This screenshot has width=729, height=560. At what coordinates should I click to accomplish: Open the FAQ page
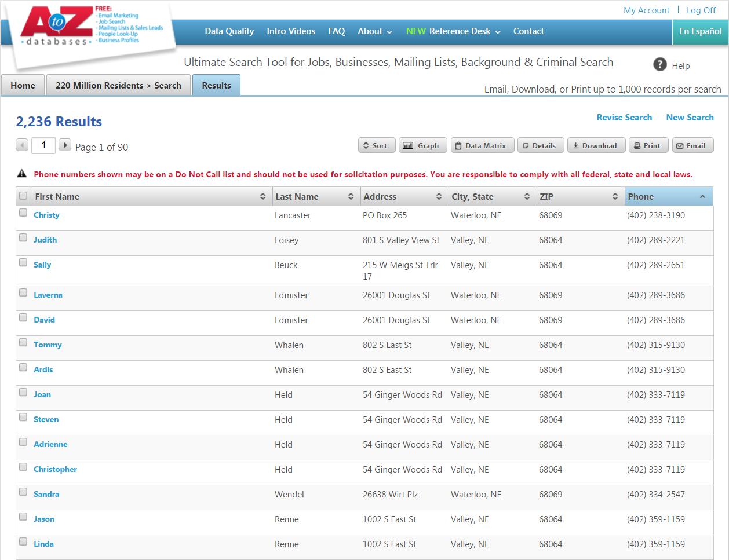pyautogui.click(x=336, y=31)
